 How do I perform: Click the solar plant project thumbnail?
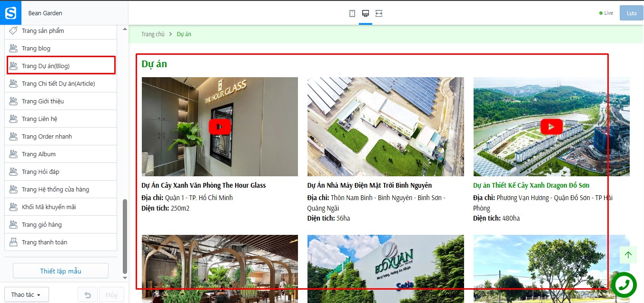[386, 127]
